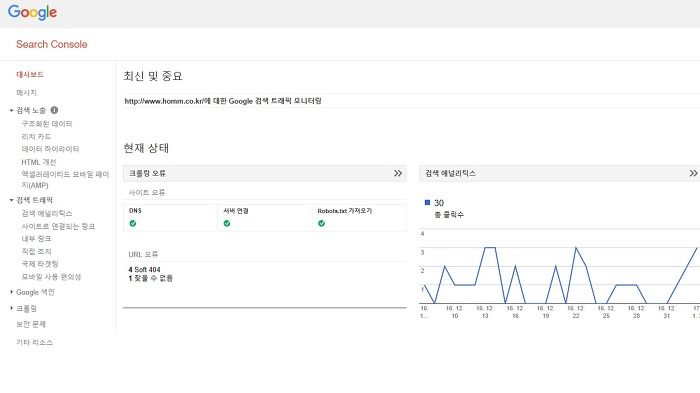The image size is (700, 393).
Task: Open 리치 카드 in sidebar
Action: [x=36, y=136]
